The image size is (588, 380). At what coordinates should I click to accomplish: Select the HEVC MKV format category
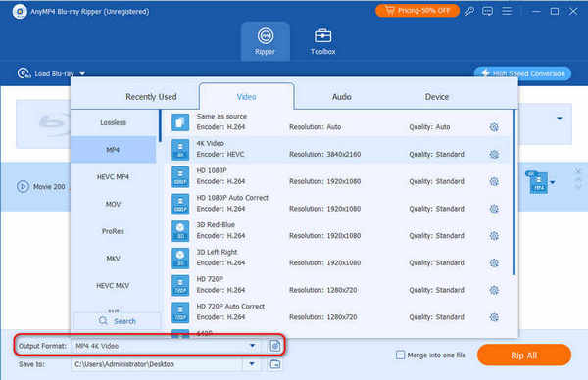113,286
